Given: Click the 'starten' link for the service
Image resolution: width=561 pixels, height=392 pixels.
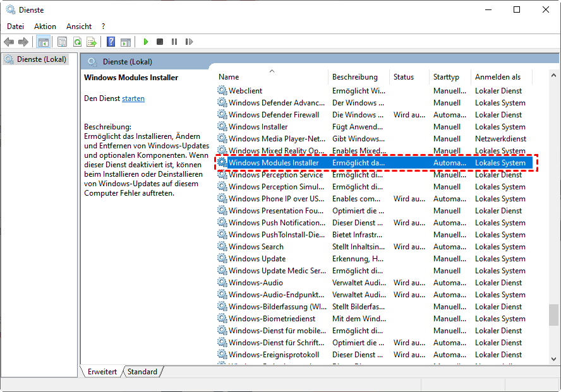Looking at the screenshot, I should 133,98.
